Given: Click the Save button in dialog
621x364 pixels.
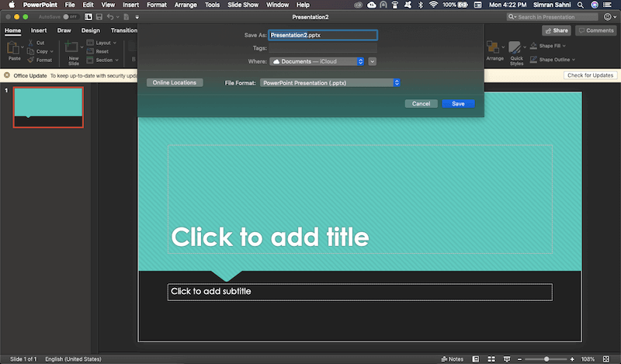Looking at the screenshot, I should (458, 104).
